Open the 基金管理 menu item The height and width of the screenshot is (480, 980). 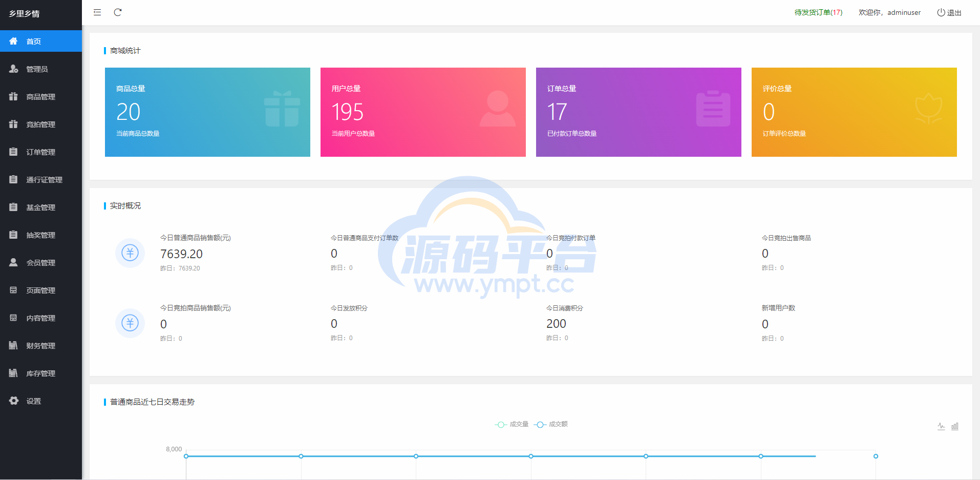[41, 207]
